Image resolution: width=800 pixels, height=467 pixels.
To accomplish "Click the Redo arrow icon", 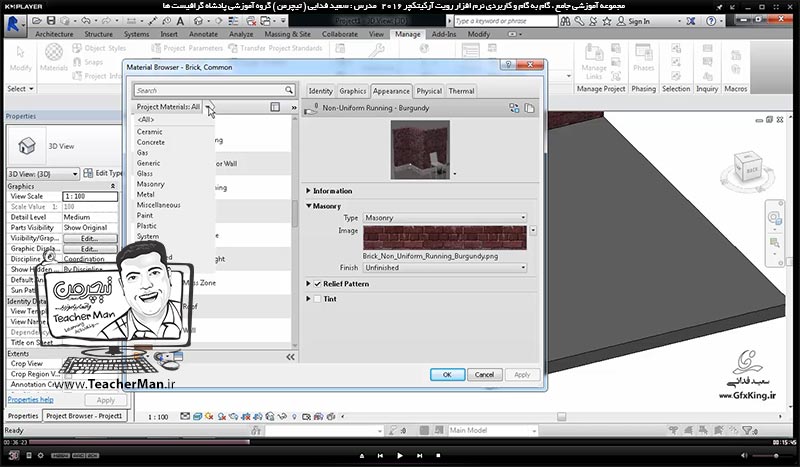I will (x=106, y=21).
